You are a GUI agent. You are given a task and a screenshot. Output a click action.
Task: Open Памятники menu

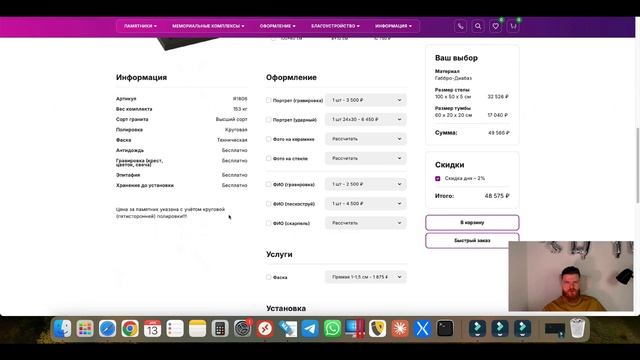tap(140, 26)
